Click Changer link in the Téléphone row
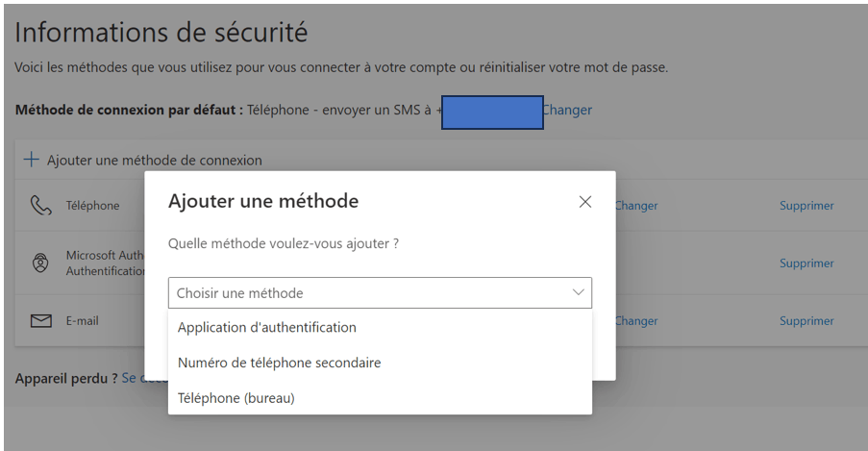This screenshot has height=451, width=868. 636,206
